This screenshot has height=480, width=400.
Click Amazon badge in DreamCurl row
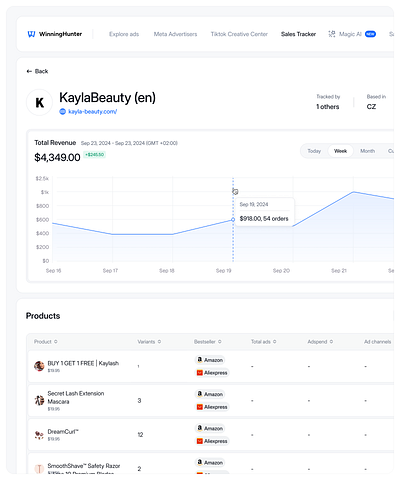[210, 428]
